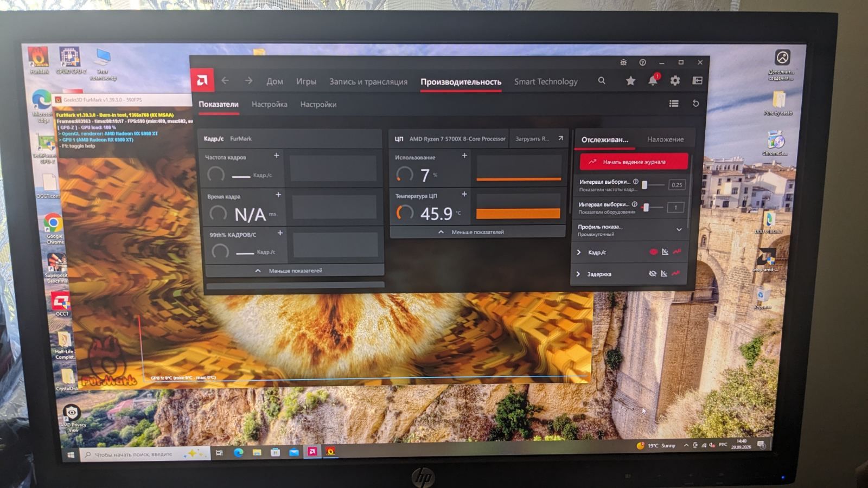Image resolution: width=868 pixels, height=488 pixels.
Task: Toggle Задержка logging trend icon
Action: (x=676, y=274)
